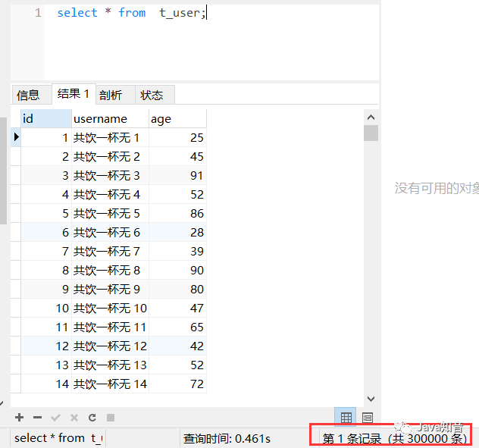
Task: Select age cell 65 in row 11
Action: 178,327
